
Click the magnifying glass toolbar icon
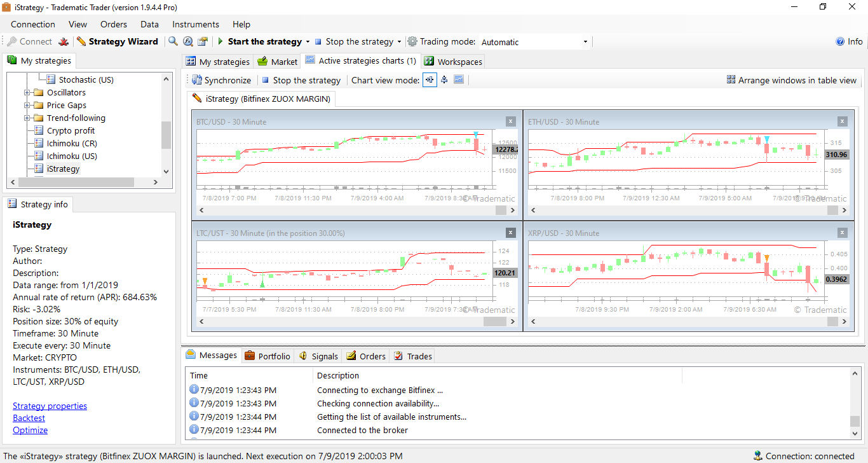point(173,42)
